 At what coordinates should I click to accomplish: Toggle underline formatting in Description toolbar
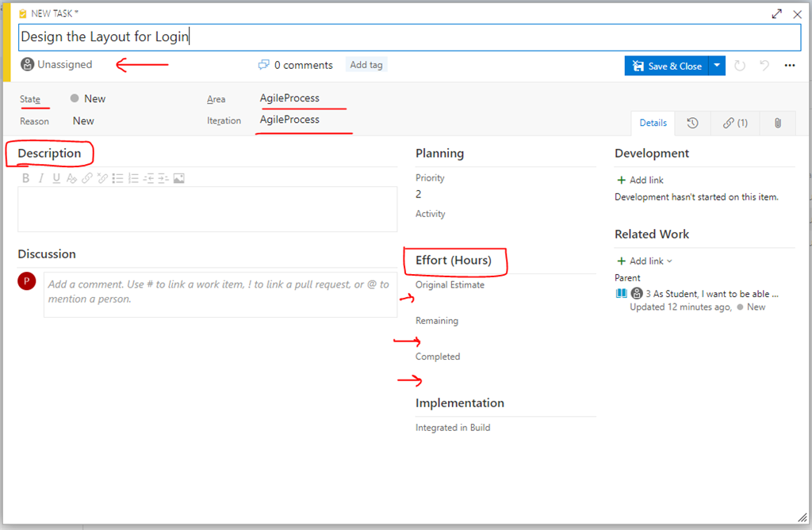(x=56, y=178)
